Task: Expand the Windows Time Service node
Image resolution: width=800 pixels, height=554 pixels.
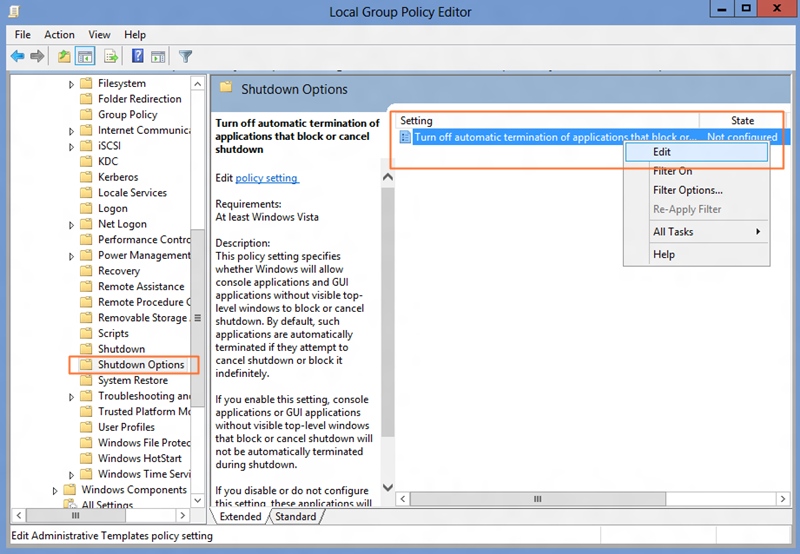Action: (x=71, y=475)
